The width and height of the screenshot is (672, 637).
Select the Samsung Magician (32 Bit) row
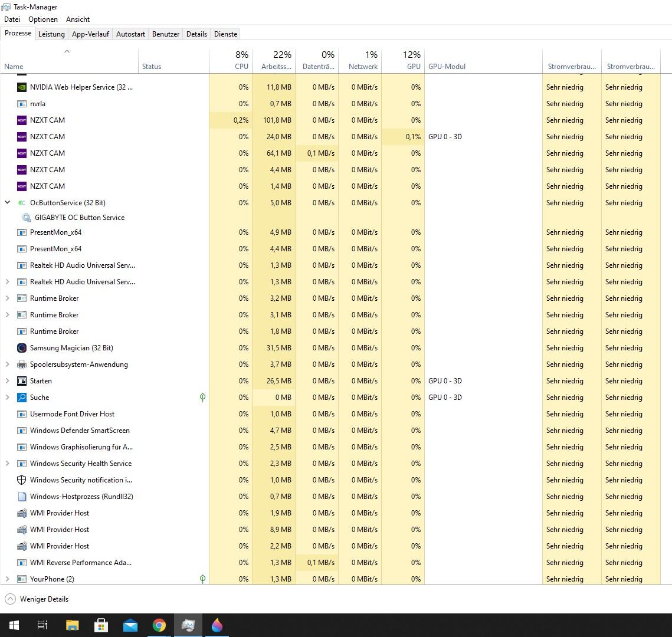tap(330, 348)
